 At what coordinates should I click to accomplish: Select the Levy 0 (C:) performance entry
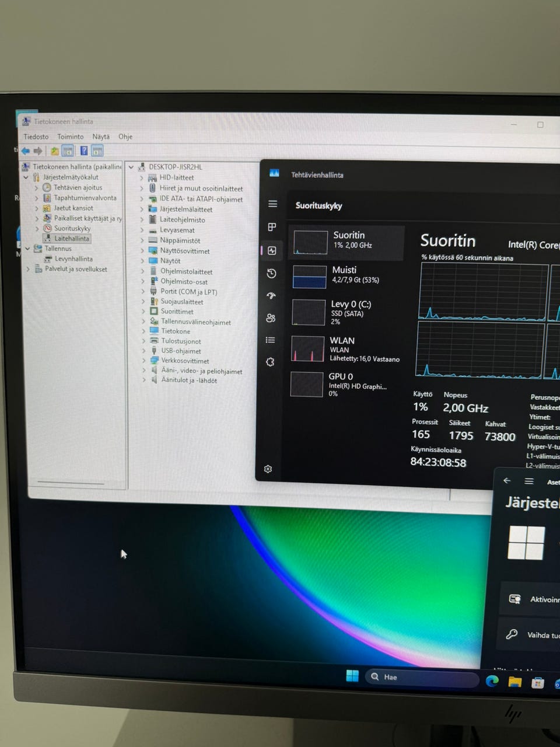[x=345, y=312]
